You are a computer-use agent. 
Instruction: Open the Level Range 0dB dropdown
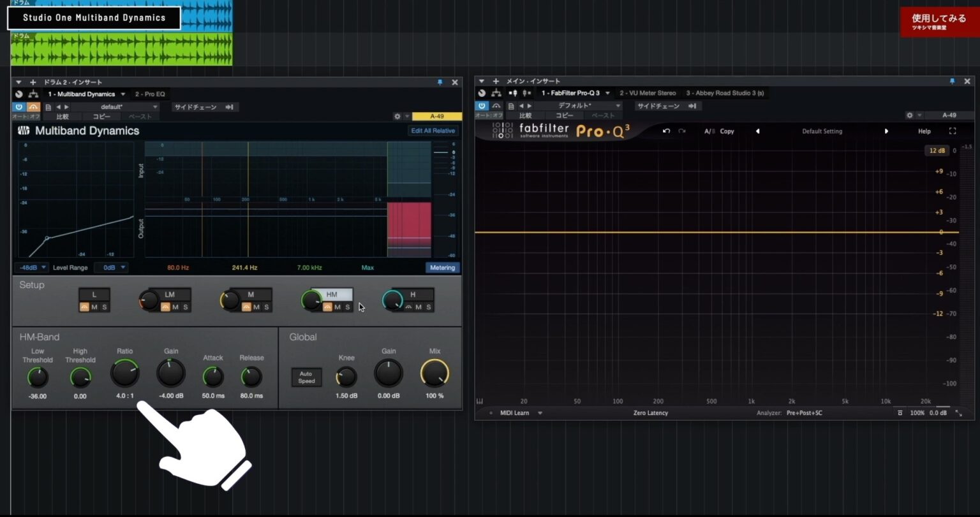111,268
